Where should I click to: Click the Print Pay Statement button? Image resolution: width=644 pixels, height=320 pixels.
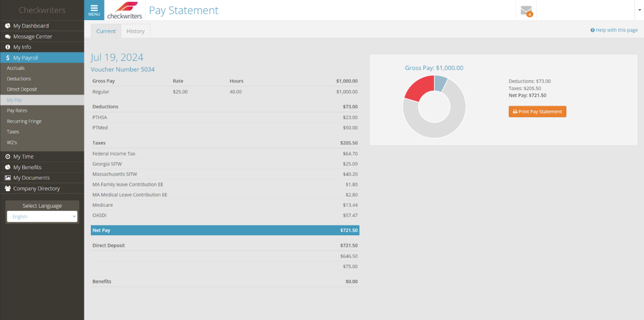pyautogui.click(x=537, y=112)
